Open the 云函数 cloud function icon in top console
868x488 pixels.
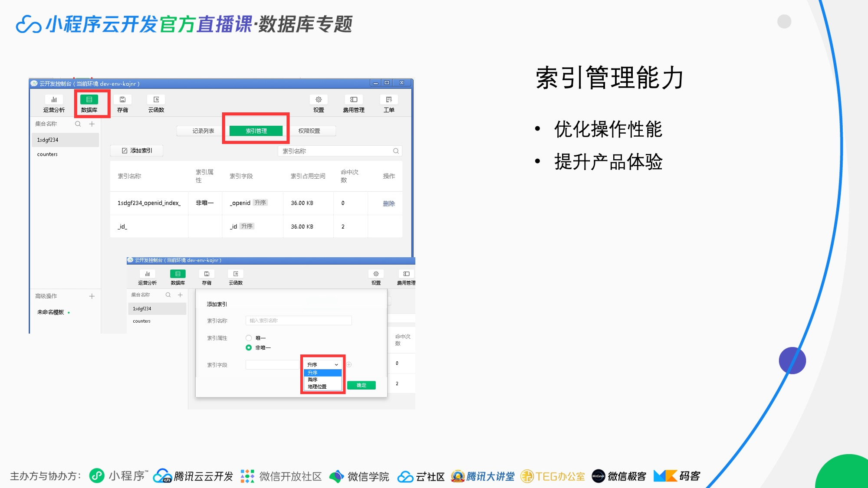click(x=156, y=100)
